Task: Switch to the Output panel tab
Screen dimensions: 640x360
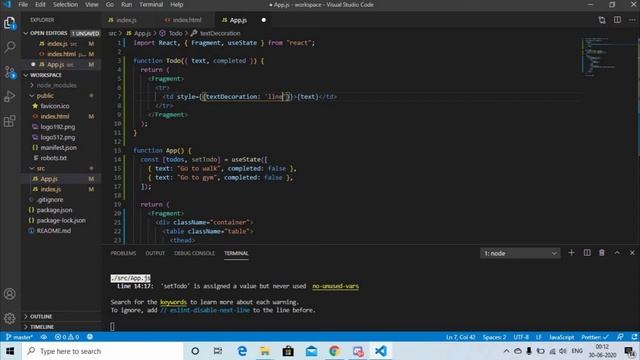Action: coord(155,253)
